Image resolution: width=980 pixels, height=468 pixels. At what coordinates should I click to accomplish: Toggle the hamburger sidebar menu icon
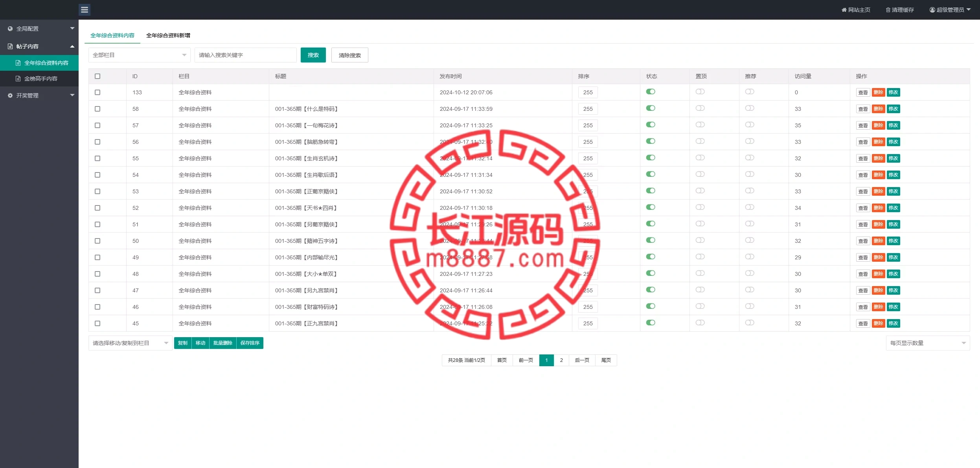[x=85, y=10]
